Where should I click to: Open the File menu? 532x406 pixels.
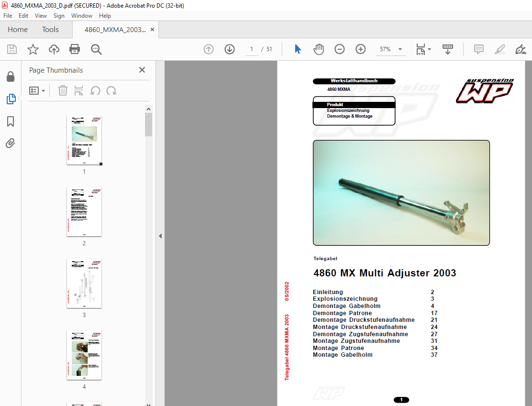click(8, 16)
